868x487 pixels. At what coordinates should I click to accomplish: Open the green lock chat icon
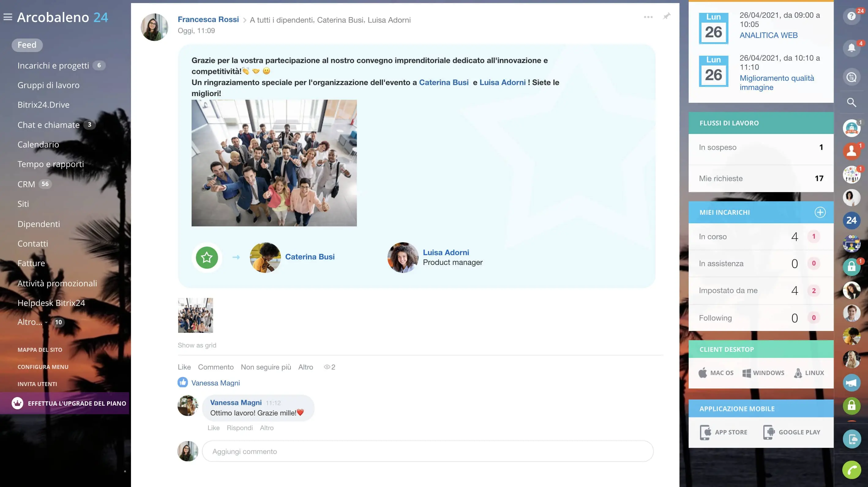click(851, 406)
